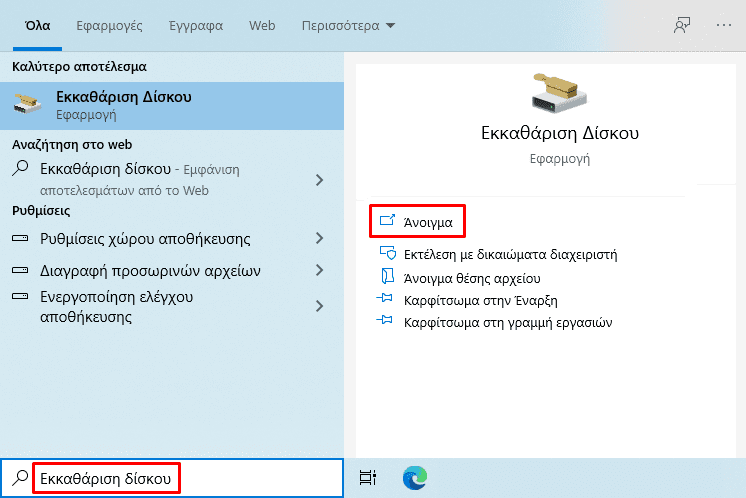The height and width of the screenshot is (498, 746).
Task: Click the pin icon beside Καρφίτσωμα στην Έναρξη
Action: pos(385,298)
